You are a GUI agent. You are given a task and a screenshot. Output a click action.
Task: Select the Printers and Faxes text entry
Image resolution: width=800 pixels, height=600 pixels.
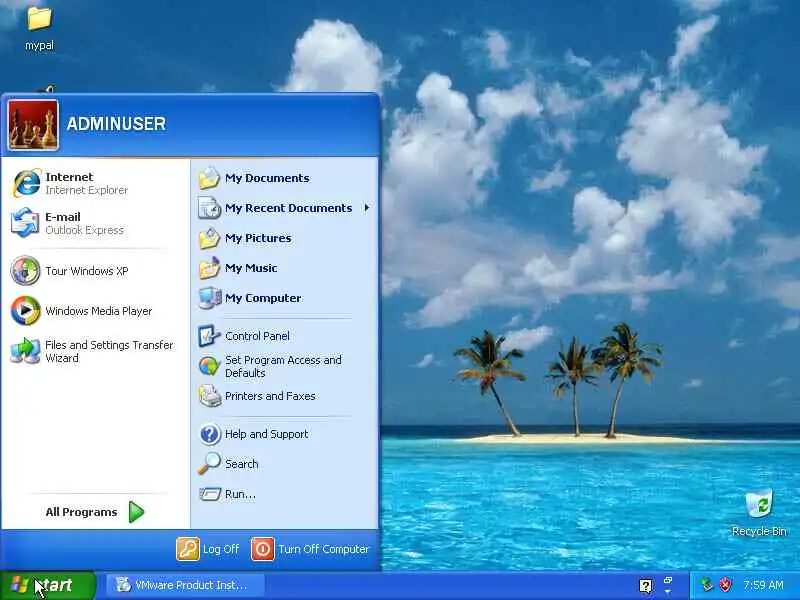270,396
